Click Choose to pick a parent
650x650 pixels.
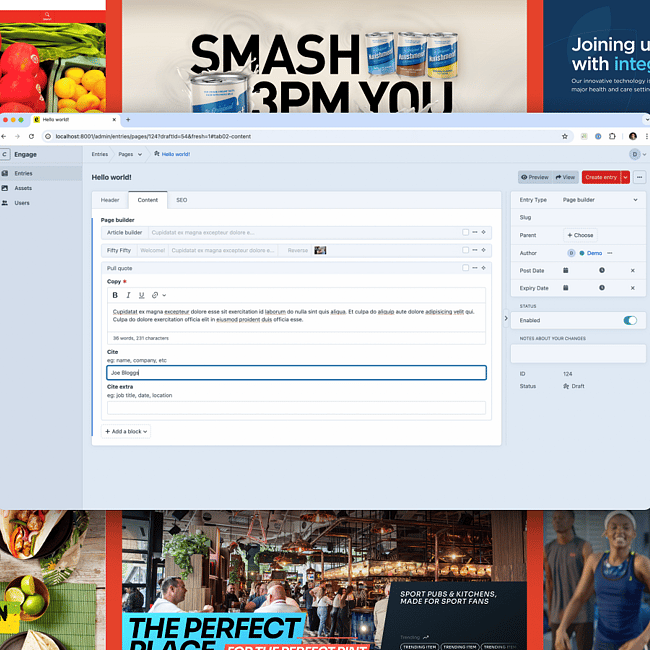pyautogui.click(x=580, y=235)
